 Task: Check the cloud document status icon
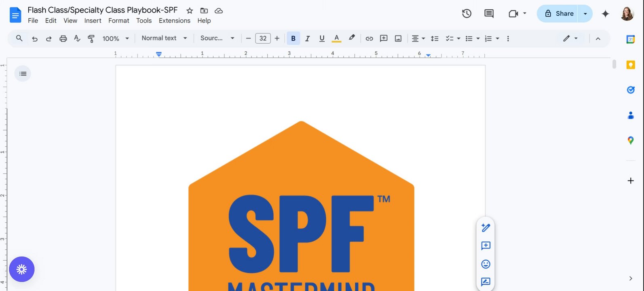tap(219, 11)
